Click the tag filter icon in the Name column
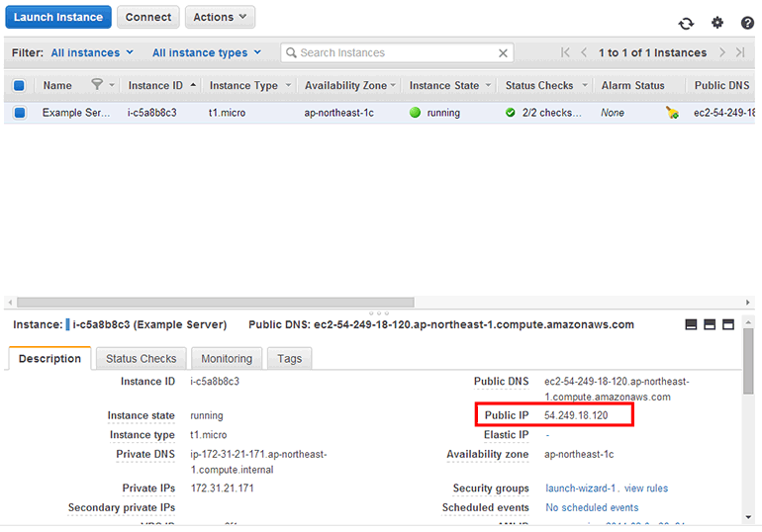Screen dimensions: 762x532 [97, 85]
